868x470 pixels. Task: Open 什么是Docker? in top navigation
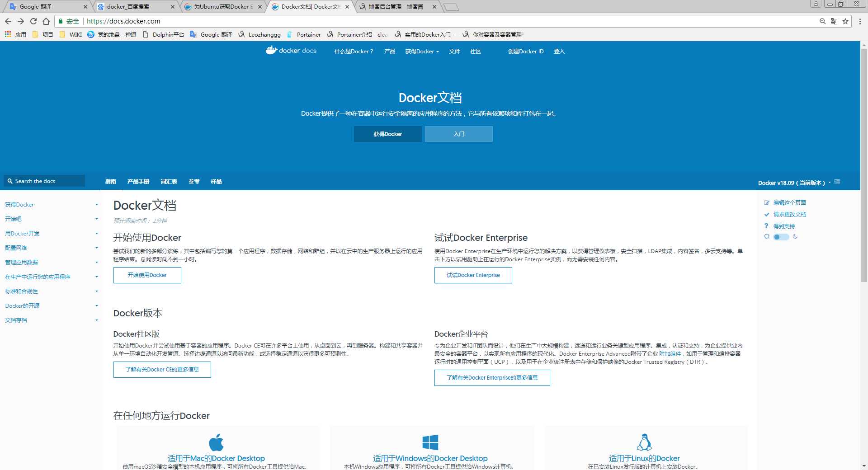pyautogui.click(x=354, y=52)
